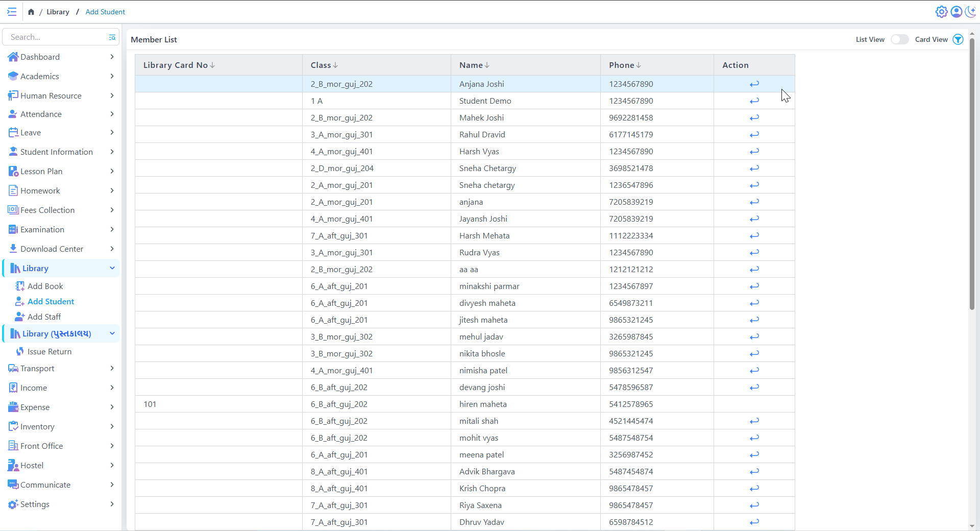Image resolution: width=980 pixels, height=531 pixels.
Task: Open Issue Return in sidebar
Action: tap(49, 352)
